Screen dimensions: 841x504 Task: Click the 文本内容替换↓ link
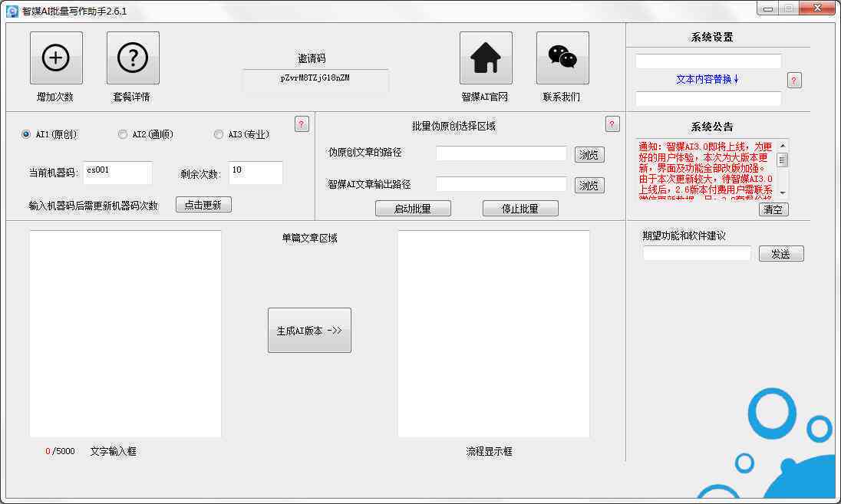coord(705,79)
